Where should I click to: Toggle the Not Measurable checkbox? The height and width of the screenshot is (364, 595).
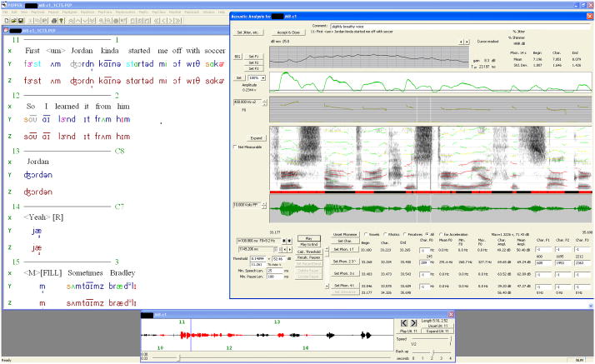(x=236, y=147)
